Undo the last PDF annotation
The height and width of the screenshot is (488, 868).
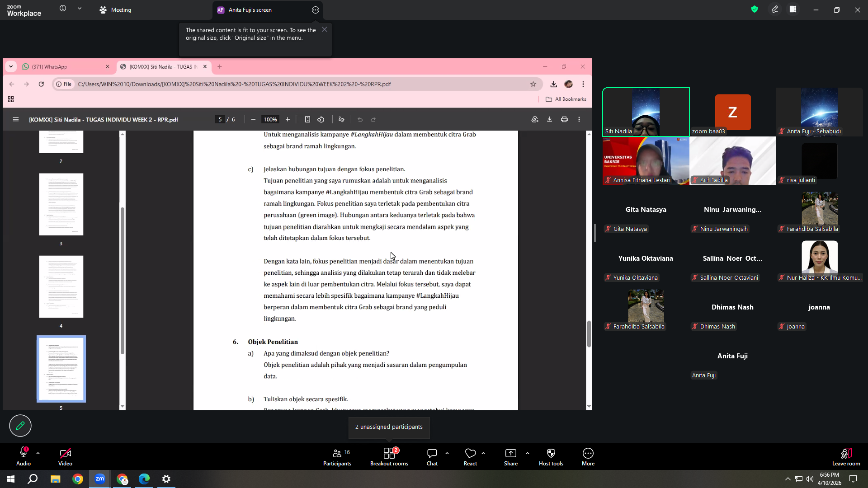click(360, 120)
